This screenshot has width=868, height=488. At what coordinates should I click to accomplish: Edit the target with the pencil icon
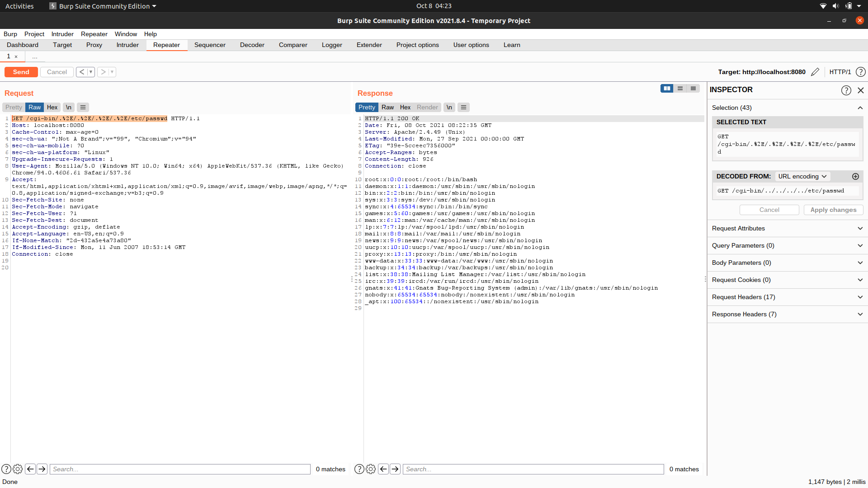pyautogui.click(x=815, y=72)
